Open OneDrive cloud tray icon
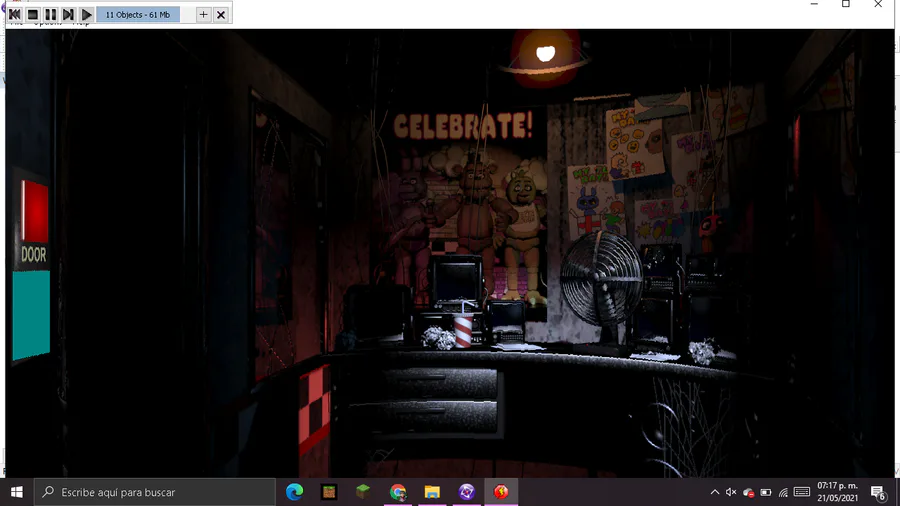This screenshot has height=506, width=900. (x=748, y=492)
